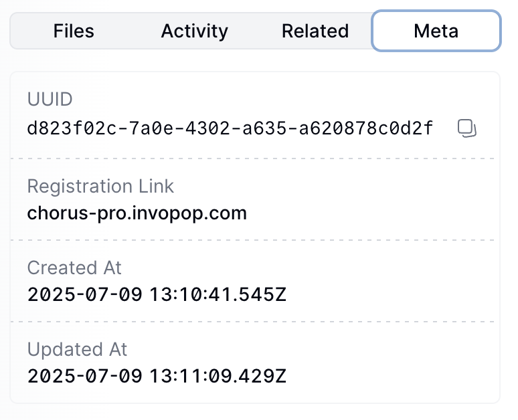Select the Created At time 13:10:41.545Z
Image resolution: width=518 pixels, height=420 pixels.
tap(218, 294)
